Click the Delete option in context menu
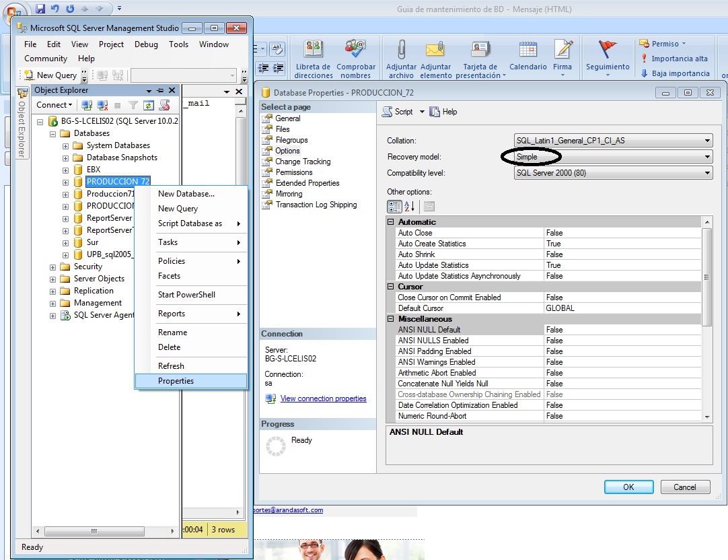Screen dimensions: 728x560 [191, 347]
